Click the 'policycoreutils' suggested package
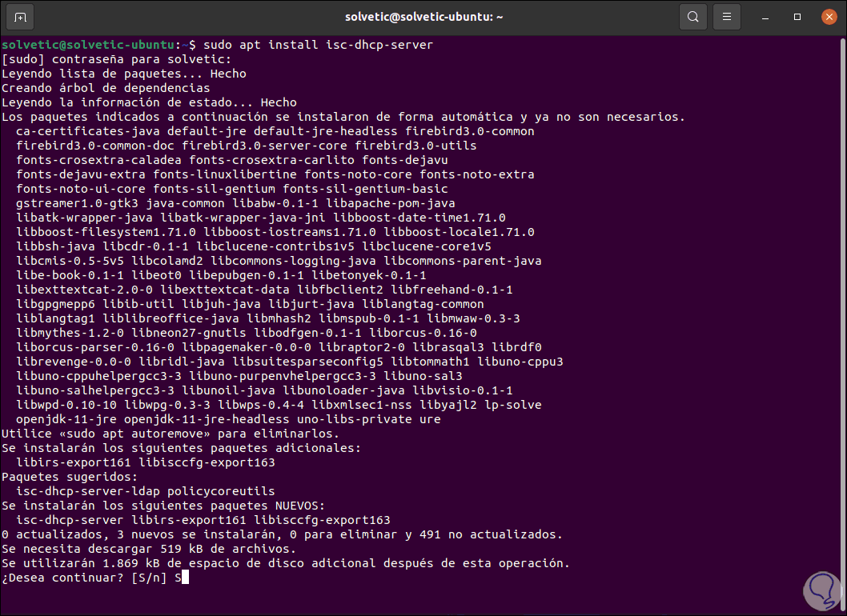Image resolution: width=847 pixels, height=616 pixels. coord(221,492)
